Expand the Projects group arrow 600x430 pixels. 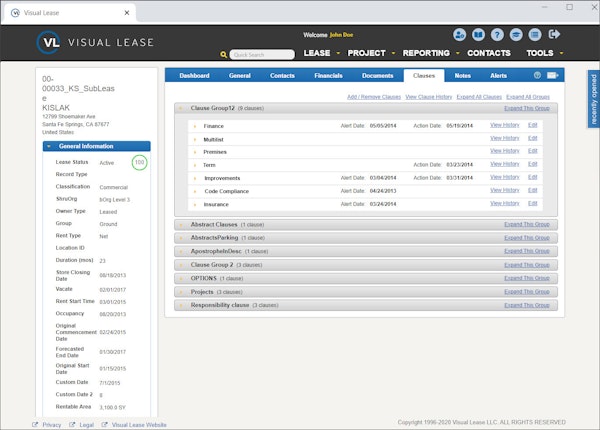tap(181, 292)
